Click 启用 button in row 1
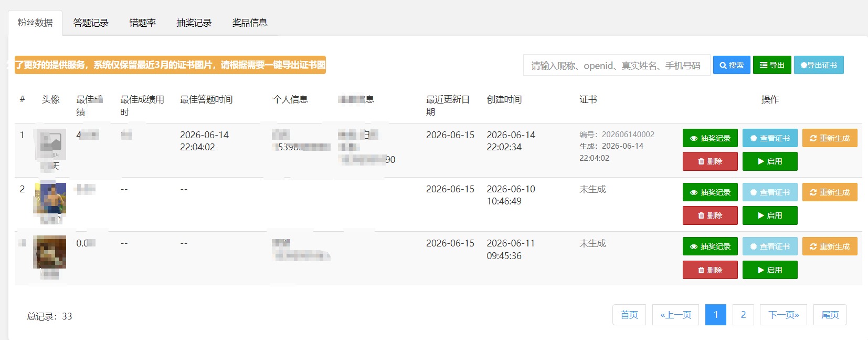The image size is (868, 340). click(770, 161)
